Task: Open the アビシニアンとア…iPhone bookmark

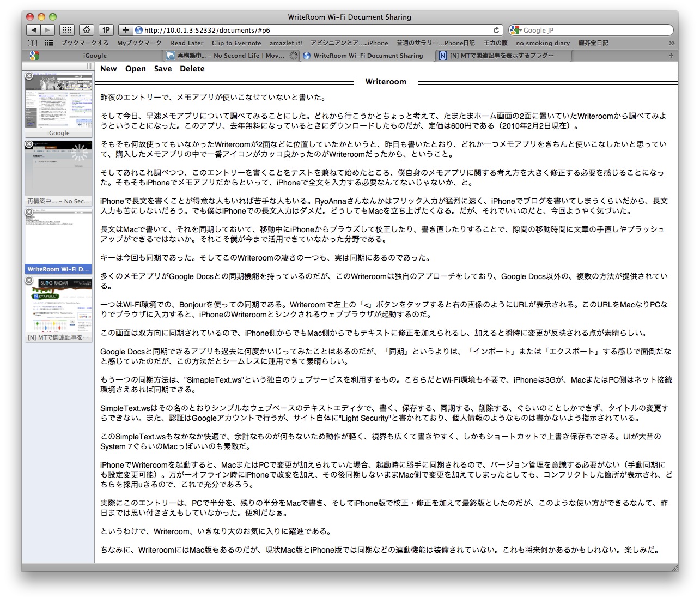Action: [x=349, y=43]
